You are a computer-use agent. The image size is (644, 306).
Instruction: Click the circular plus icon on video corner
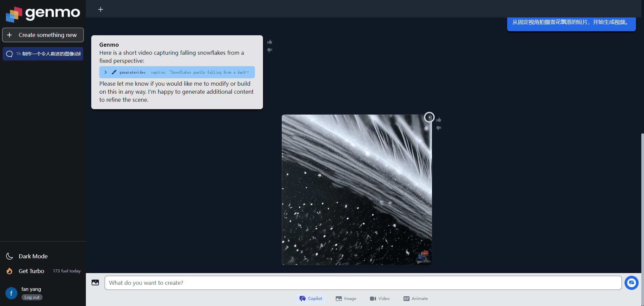(x=429, y=117)
